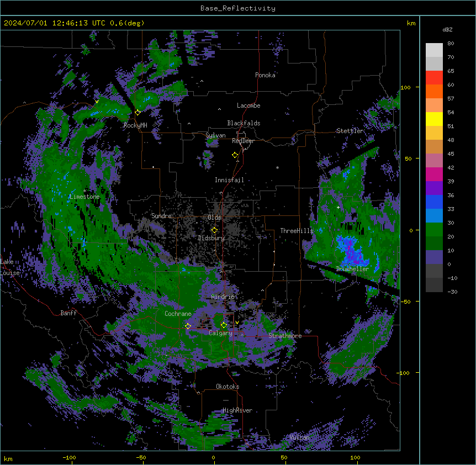
Task: Choose the white 80-70 dBZ legend swatch
Action: [x=434, y=50]
